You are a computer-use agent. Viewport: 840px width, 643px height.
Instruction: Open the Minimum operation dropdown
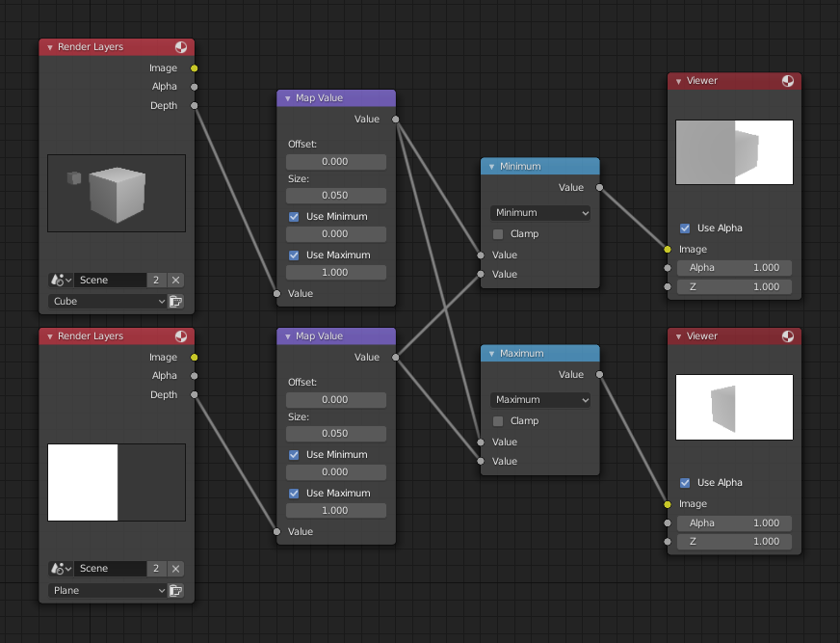(539, 212)
